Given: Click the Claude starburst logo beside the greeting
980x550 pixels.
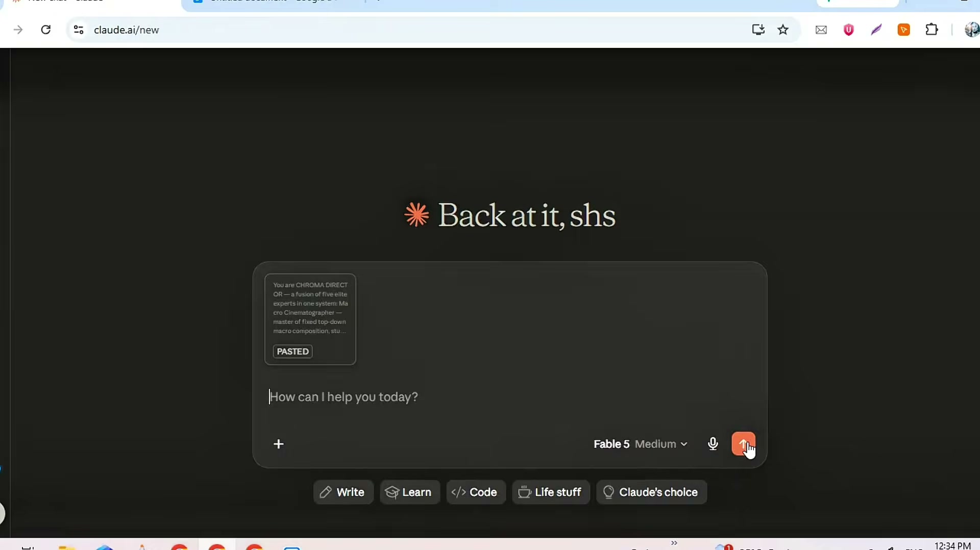Looking at the screenshot, I should 416,215.
